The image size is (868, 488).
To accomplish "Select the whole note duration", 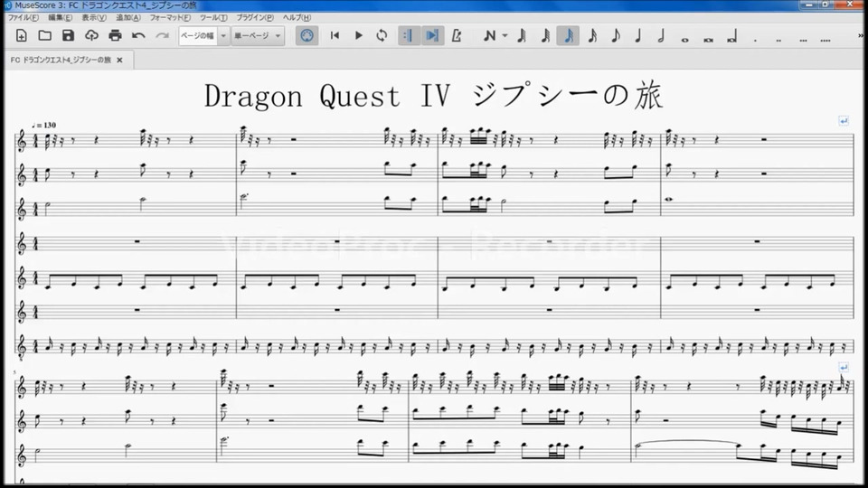I will tap(685, 36).
